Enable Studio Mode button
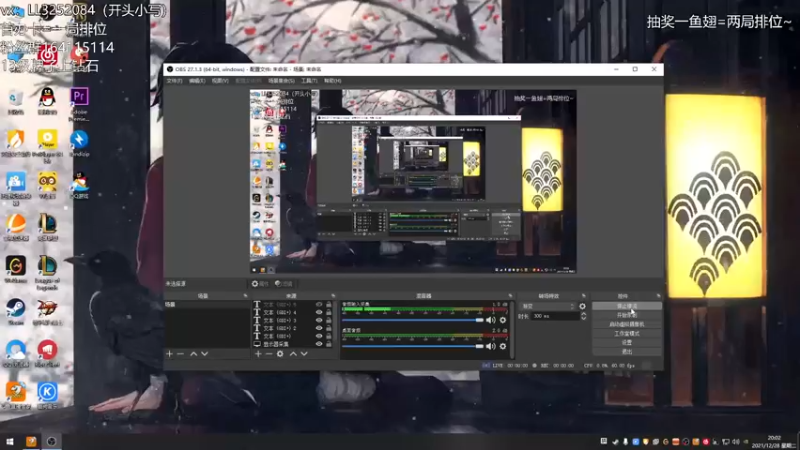800x450 pixels. pyautogui.click(x=627, y=334)
